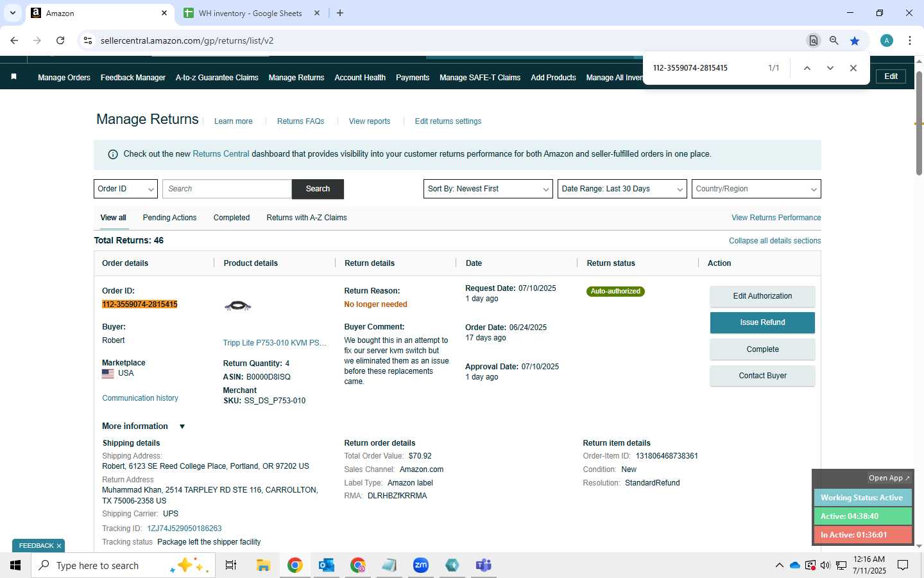The height and width of the screenshot is (578, 924).
Task: Open View reports link
Action: pos(370,121)
